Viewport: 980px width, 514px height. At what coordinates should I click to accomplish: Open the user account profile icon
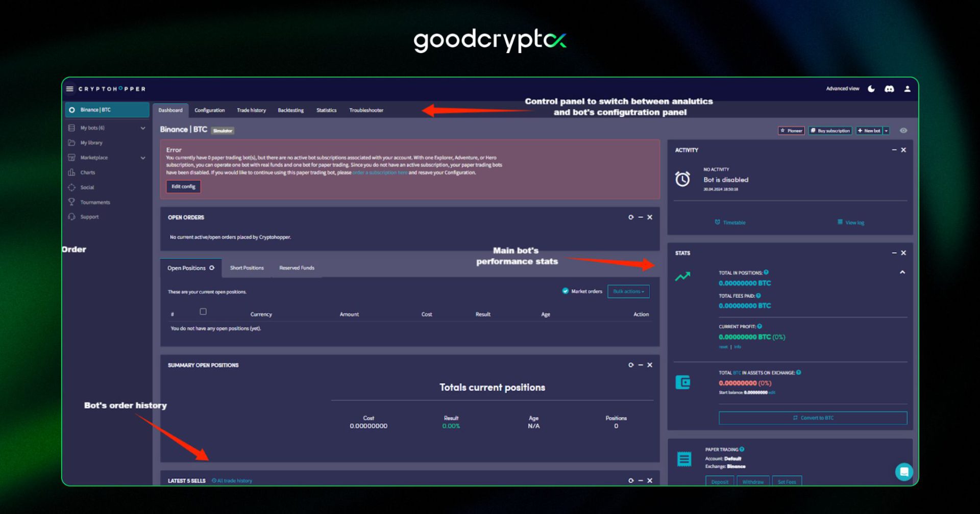(x=907, y=89)
